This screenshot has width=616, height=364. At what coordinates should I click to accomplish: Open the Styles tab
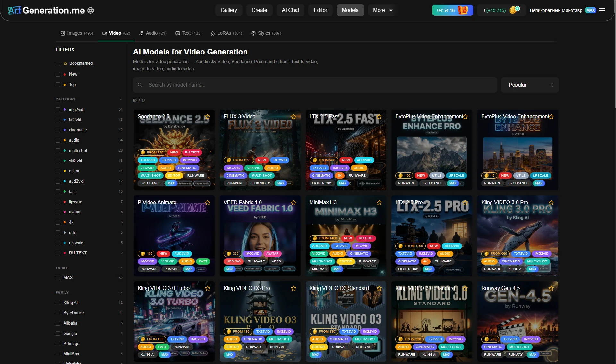point(266,33)
